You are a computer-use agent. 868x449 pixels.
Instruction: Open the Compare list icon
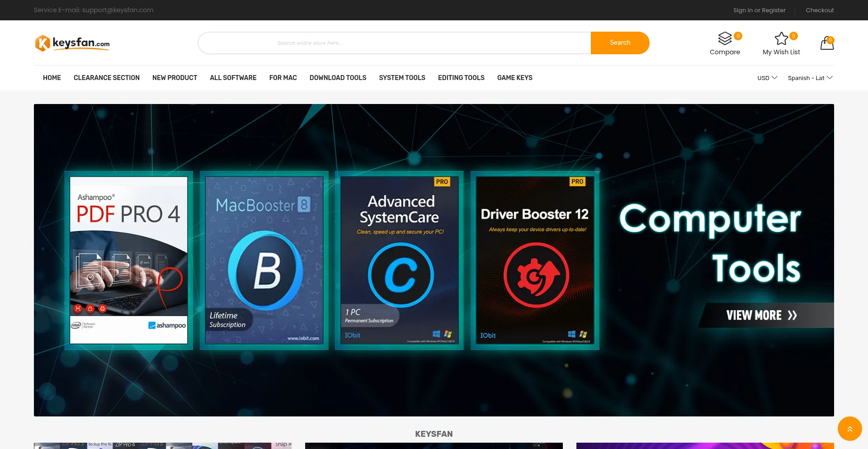(725, 39)
